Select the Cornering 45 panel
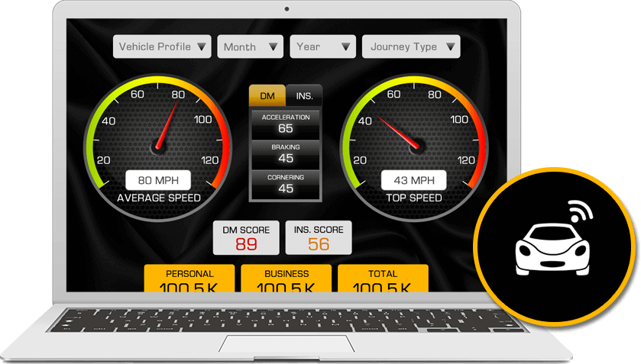641x364 pixels. click(x=286, y=183)
